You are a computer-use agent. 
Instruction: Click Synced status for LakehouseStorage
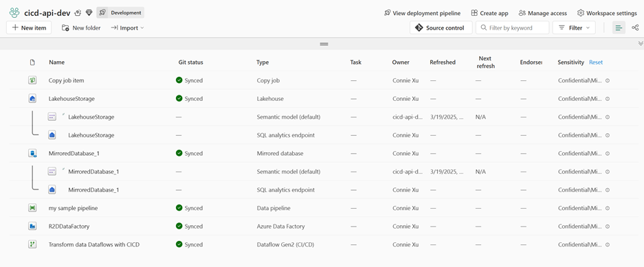[189, 98]
